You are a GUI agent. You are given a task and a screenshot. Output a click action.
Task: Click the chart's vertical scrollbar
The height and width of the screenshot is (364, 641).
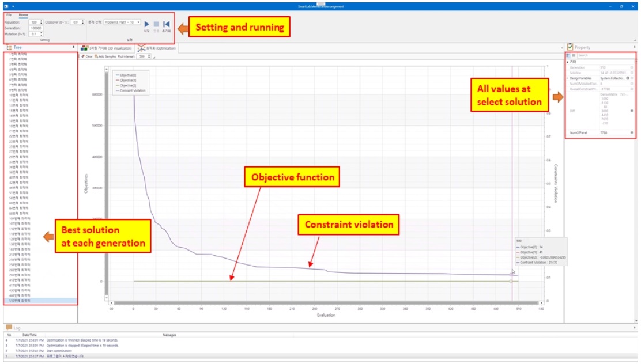pyautogui.click(x=107, y=182)
